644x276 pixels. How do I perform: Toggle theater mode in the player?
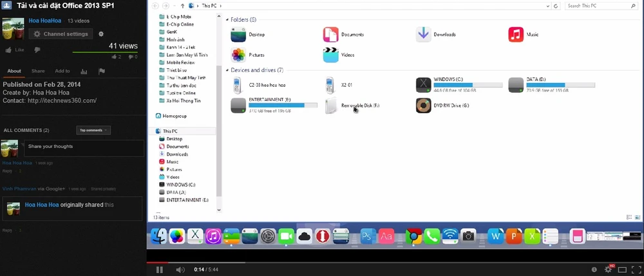[621, 269]
